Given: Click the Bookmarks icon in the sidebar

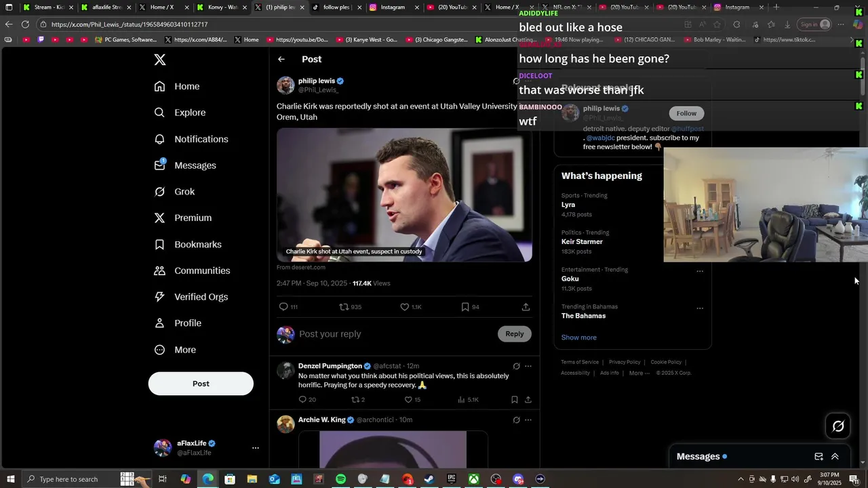Looking at the screenshot, I should 159,244.
